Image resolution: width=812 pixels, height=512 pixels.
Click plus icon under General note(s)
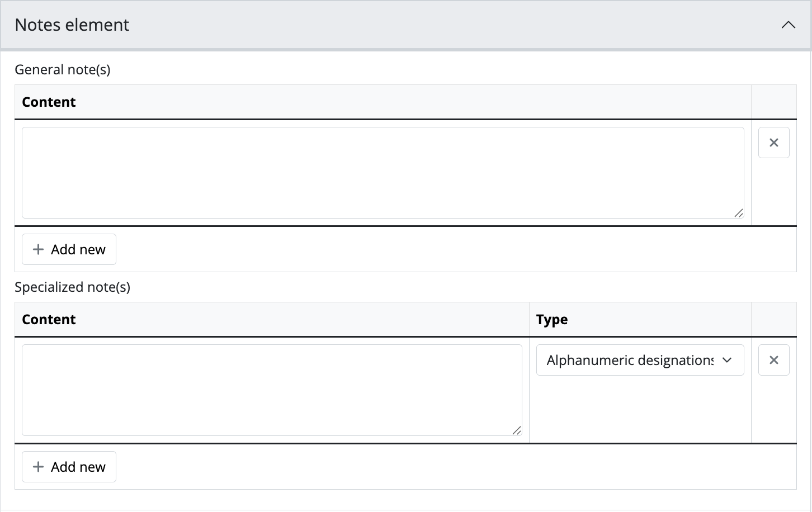tap(38, 249)
